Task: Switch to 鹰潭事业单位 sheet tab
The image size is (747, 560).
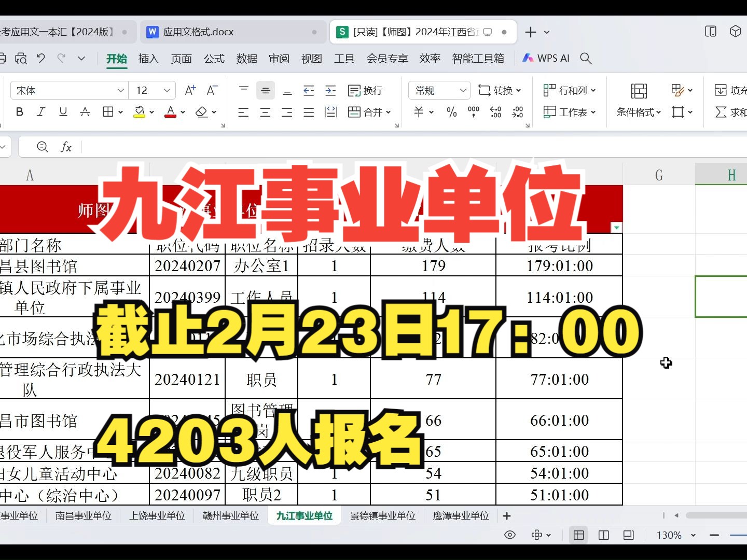Action: pyautogui.click(x=461, y=516)
